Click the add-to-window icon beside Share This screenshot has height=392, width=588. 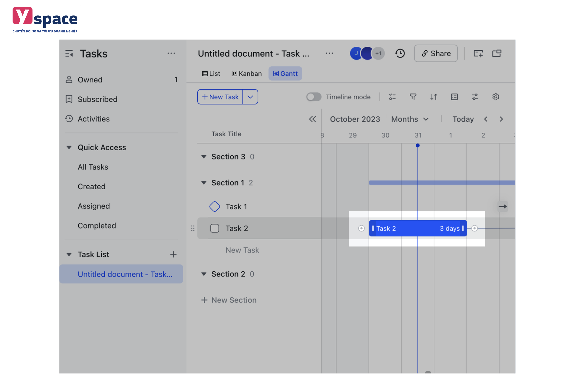click(478, 53)
